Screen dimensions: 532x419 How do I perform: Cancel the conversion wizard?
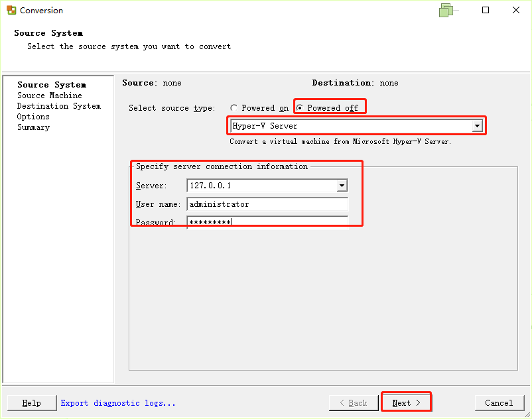[x=499, y=403]
